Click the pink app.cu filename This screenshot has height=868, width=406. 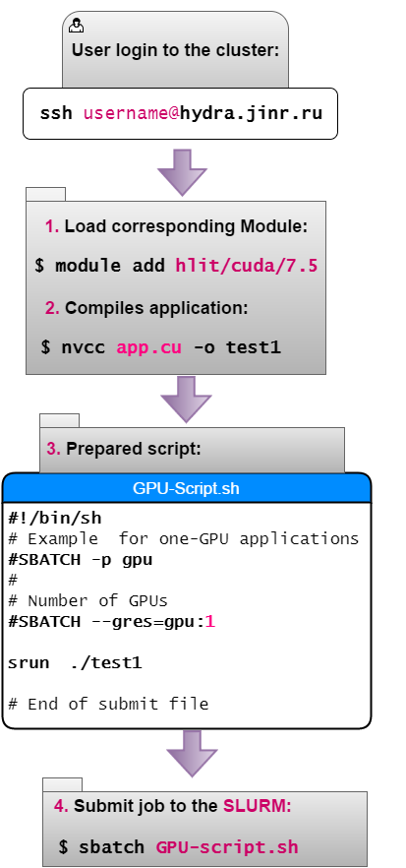click(x=148, y=347)
